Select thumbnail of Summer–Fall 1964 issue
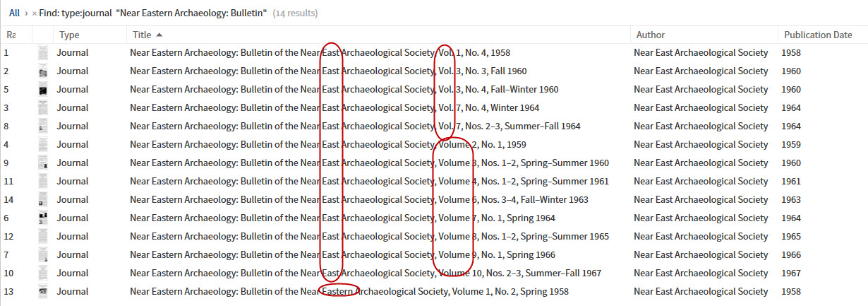This screenshot has width=868, height=306. (x=43, y=126)
